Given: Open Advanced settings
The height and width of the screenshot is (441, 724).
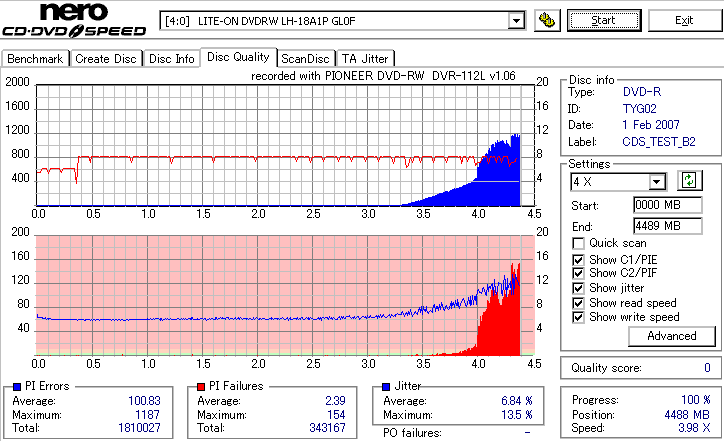Looking at the screenshot, I should [x=672, y=336].
